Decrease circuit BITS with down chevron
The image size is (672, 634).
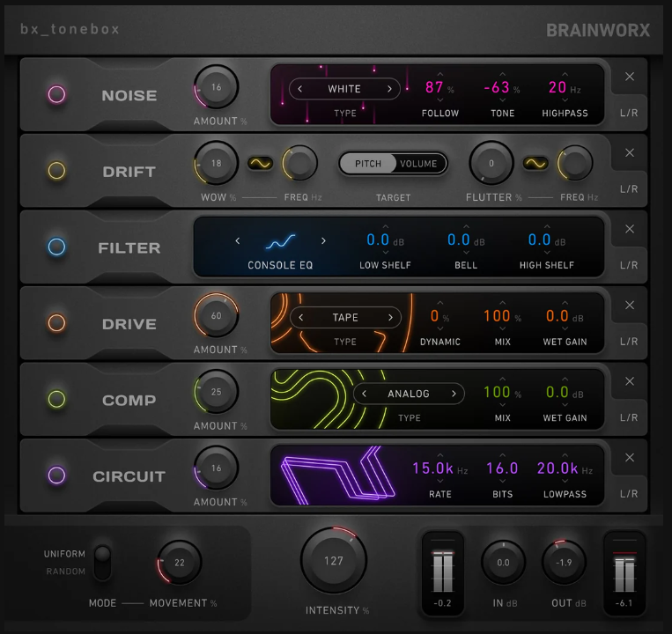(503, 481)
